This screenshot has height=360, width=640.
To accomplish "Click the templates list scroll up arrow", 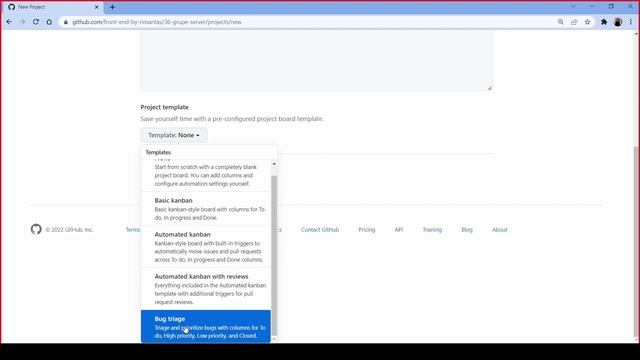I will pyautogui.click(x=274, y=164).
